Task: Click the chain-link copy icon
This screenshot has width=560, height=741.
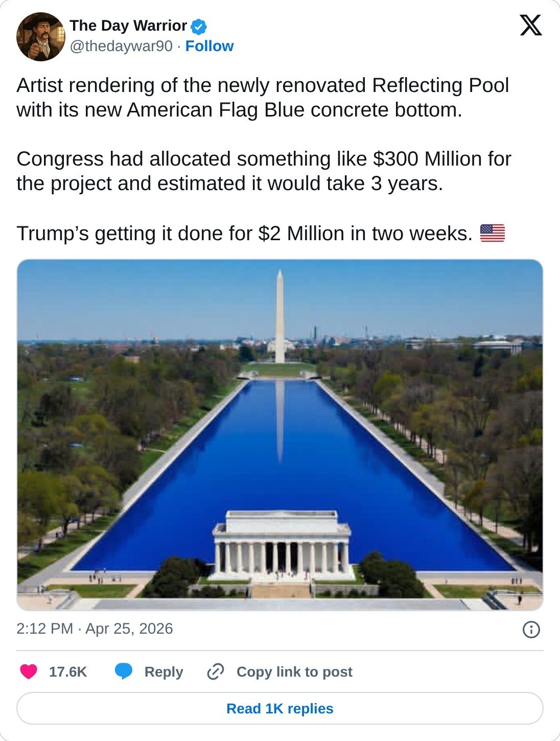Action: 216,671
